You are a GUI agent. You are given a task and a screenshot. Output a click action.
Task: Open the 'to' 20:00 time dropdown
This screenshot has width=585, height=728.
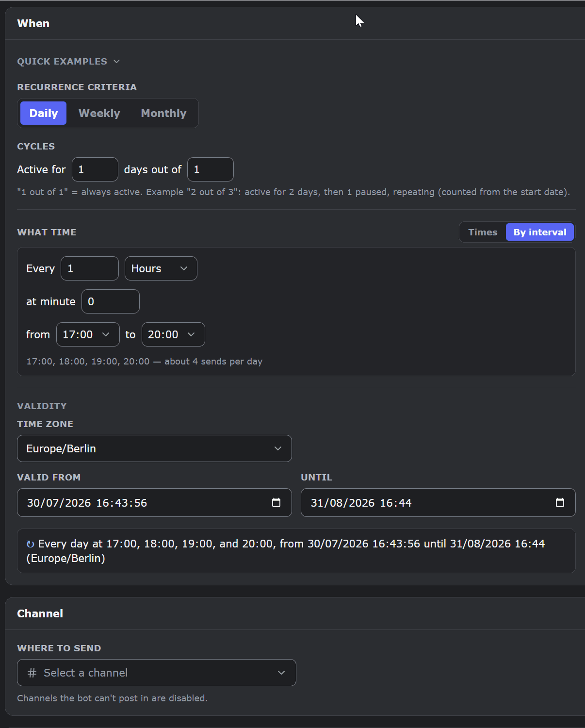pyautogui.click(x=173, y=334)
